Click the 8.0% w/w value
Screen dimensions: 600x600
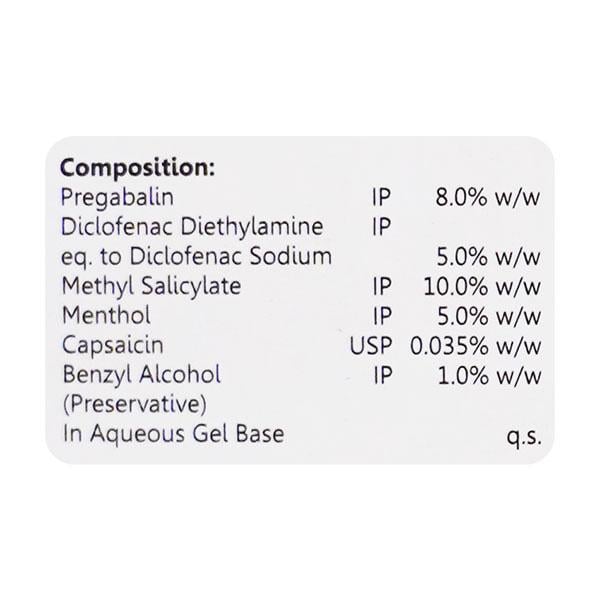488,197
